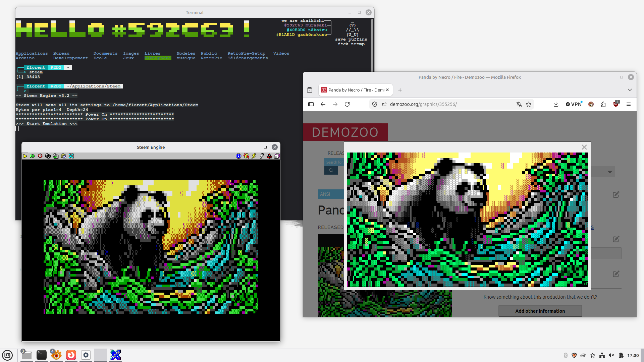
Task: Click the VPN toolbar button
Action: coord(574,104)
